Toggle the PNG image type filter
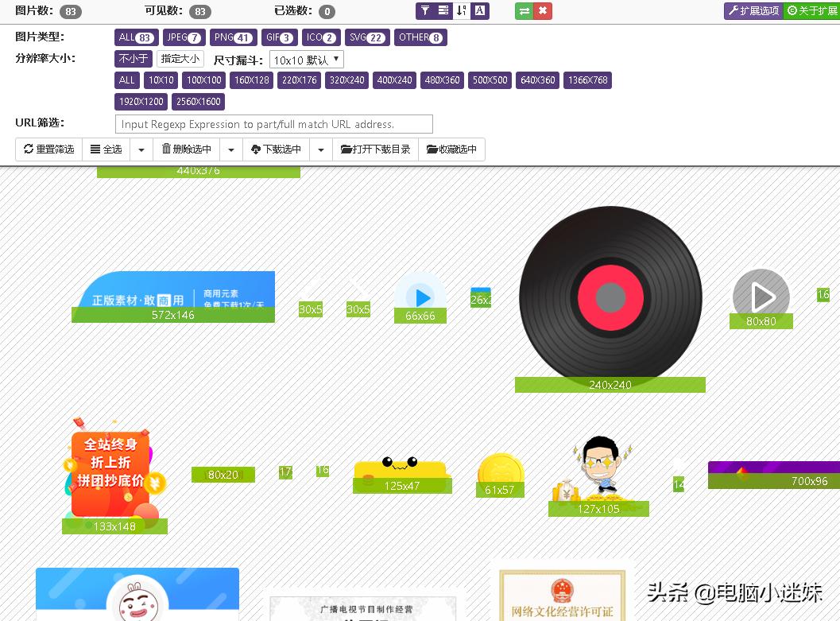This screenshot has width=840, height=621. [x=233, y=37]
